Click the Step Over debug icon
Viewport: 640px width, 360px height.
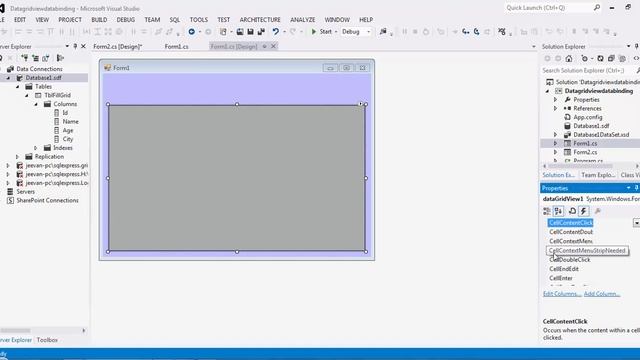coord(476,31)
